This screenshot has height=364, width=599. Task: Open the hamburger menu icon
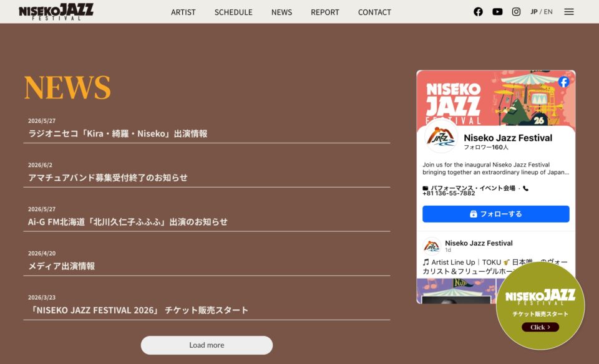point(569,12)
